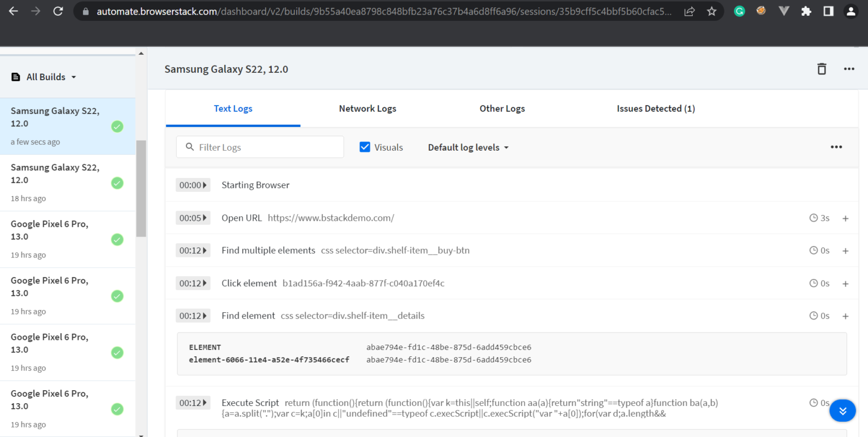Select the second Samsung Galaxy S22 session
This screenshot has height=437, width=868.
(x=55, y=173)
